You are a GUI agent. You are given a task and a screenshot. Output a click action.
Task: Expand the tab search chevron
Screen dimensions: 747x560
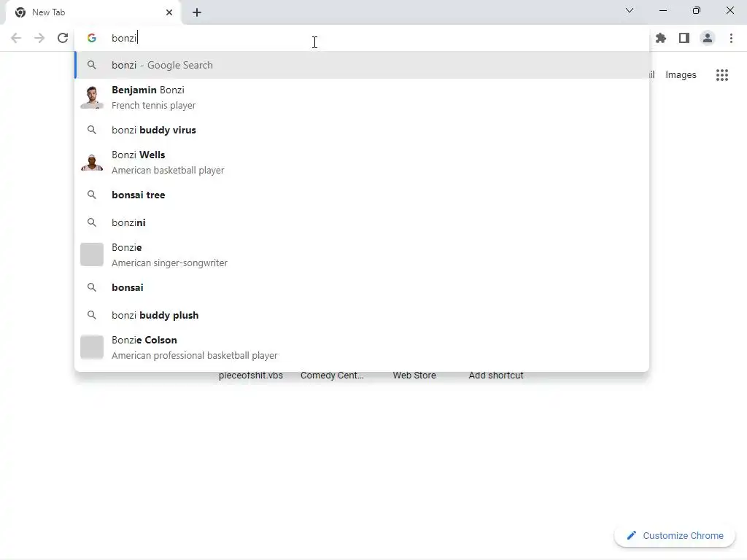[630, 10]
